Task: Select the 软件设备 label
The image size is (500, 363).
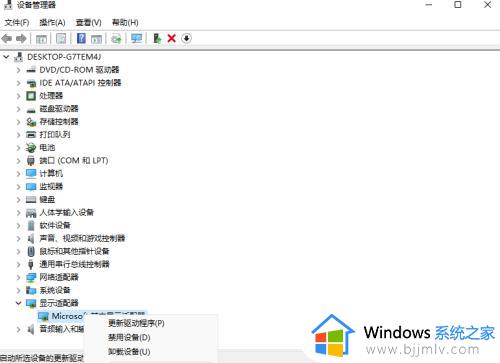Action: tap(55, 225)
